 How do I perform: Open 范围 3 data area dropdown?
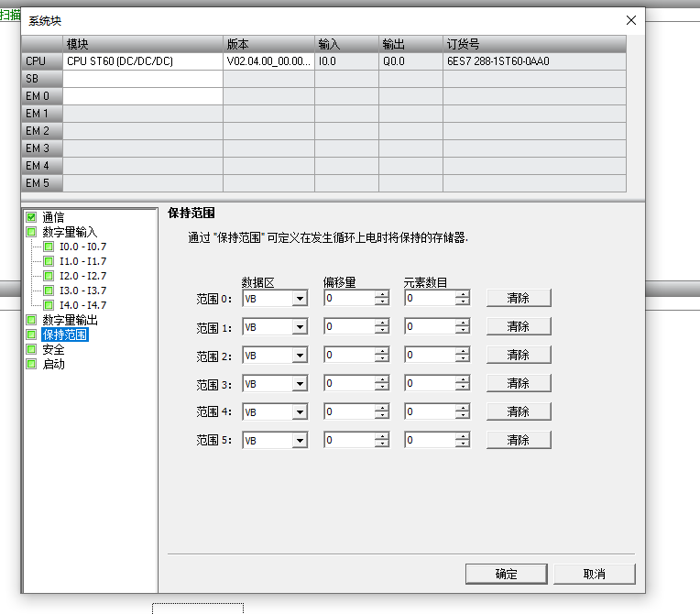click(300, 384)
